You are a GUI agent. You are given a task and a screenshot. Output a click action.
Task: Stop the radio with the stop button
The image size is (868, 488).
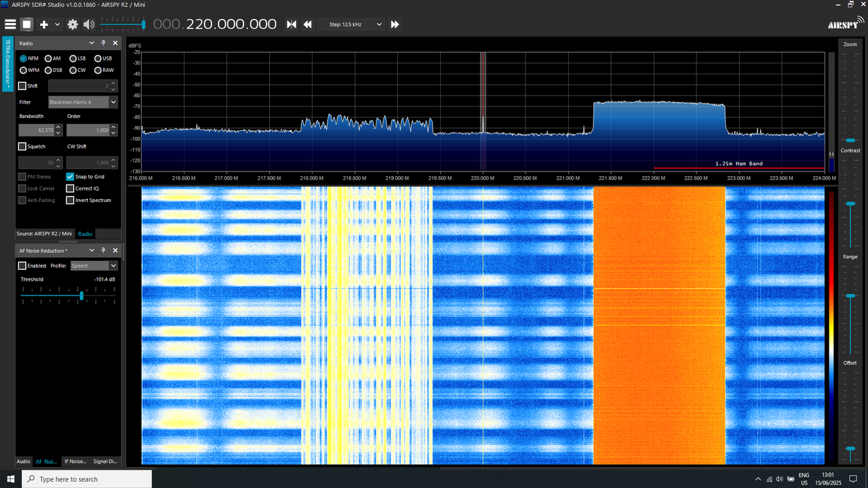click(26, 24)
